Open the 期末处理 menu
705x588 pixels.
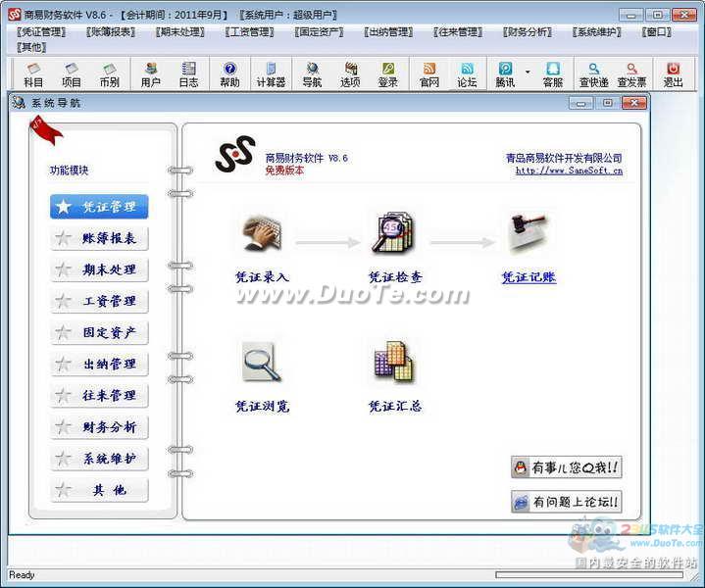coord(180,32)
